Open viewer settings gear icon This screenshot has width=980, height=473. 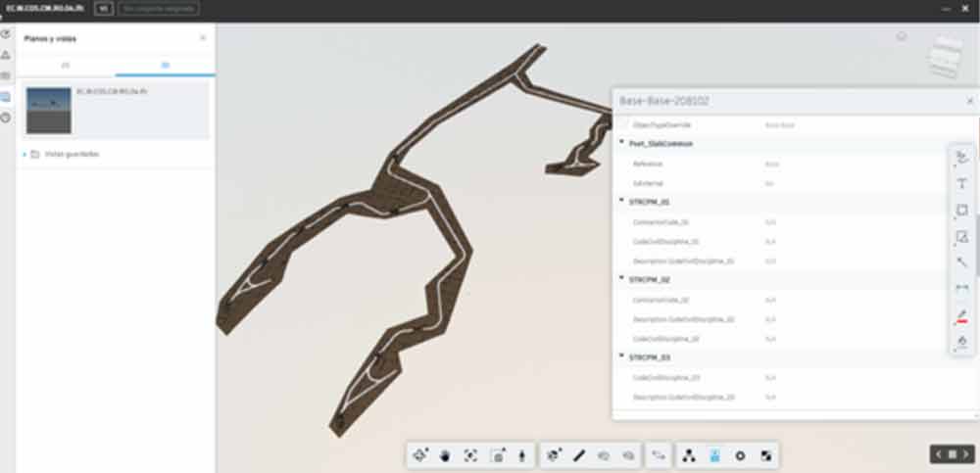[x=740, y=455]
